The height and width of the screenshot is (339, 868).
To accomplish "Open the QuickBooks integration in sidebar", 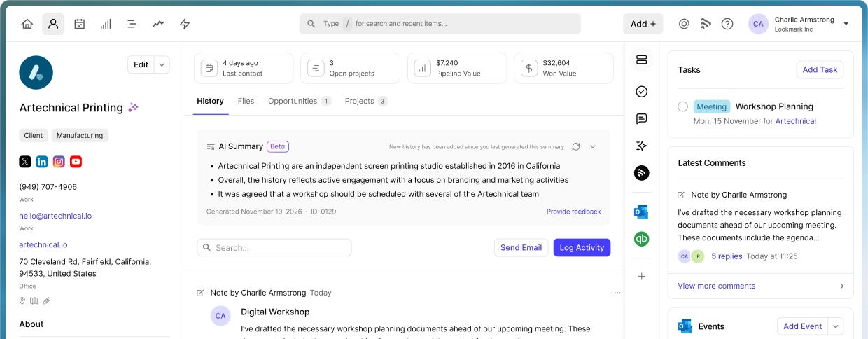I will [x=641, y=239].
